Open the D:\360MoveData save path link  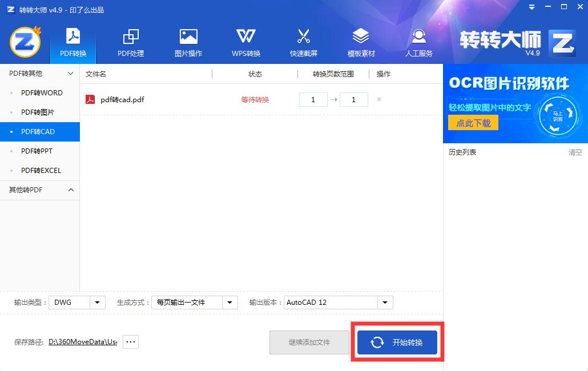tap(83, 342)
